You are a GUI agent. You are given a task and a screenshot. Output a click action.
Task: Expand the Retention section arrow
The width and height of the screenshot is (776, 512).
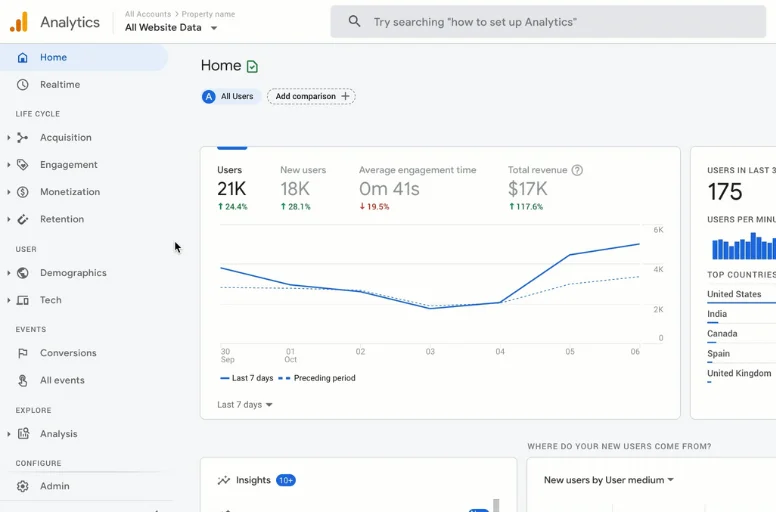pos(9,219)
